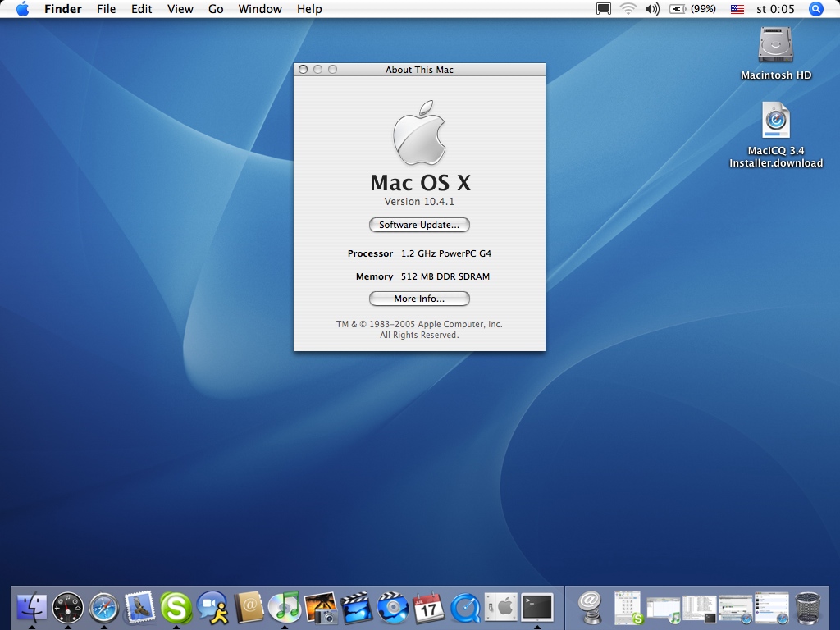This screenshot has width=840, height=630.
Task: Open iTunes in the Dock
Action: pos(285,608)
